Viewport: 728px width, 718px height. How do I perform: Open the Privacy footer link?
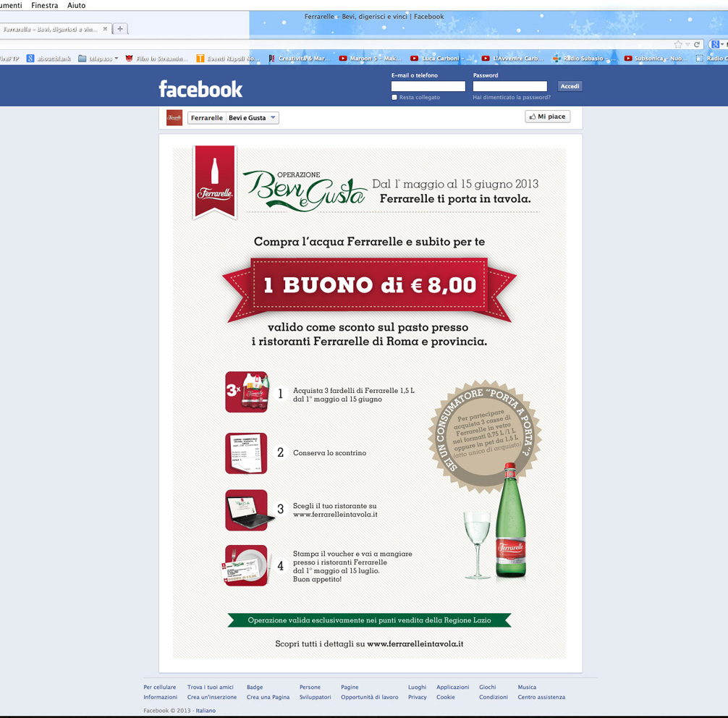pos(418,698)
